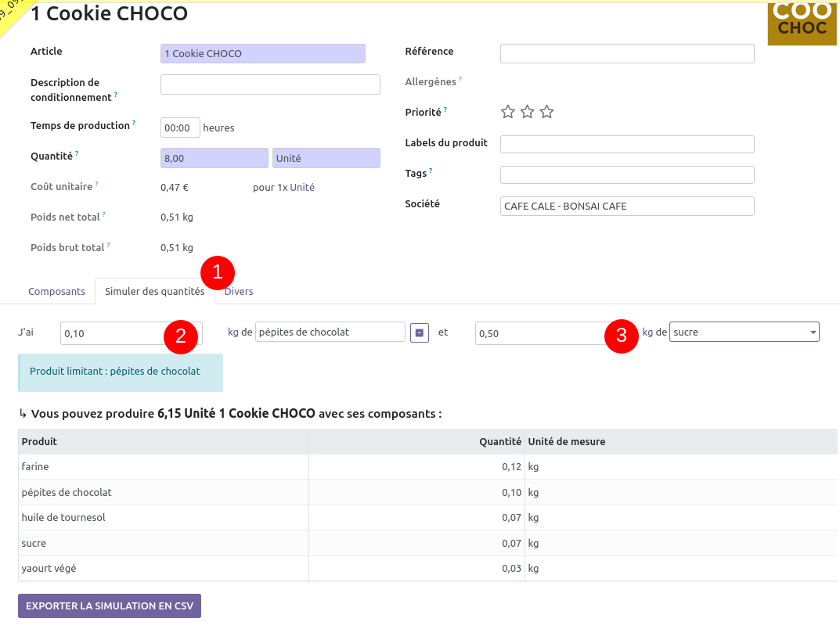Open the Divers tab
Image resolution: width=840 pixels, height=636 pixels.
[x=240, y=292]
